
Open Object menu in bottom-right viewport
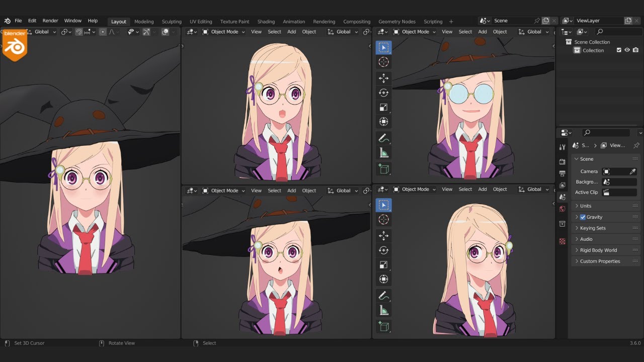(x=500, y=190)
